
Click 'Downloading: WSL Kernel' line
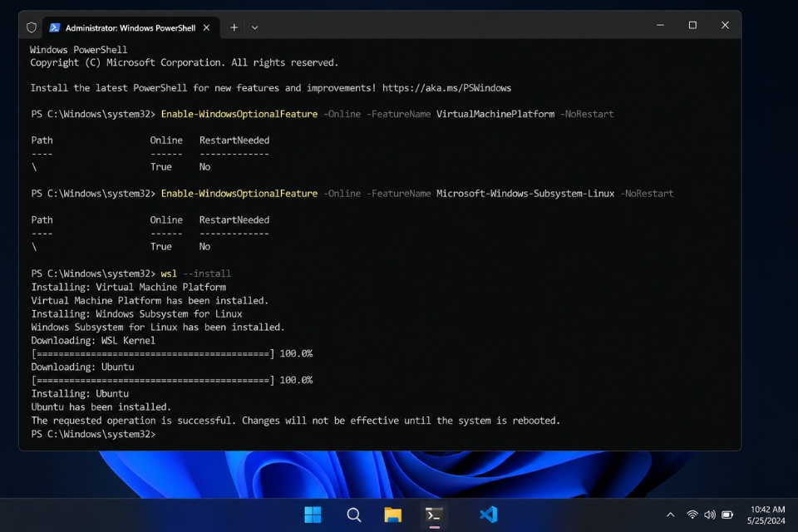coord(93,340)
